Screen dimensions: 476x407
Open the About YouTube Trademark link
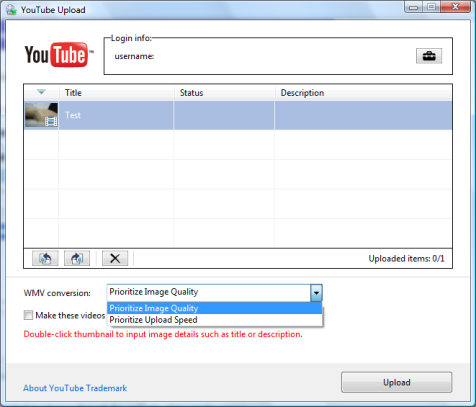(75, 388)
